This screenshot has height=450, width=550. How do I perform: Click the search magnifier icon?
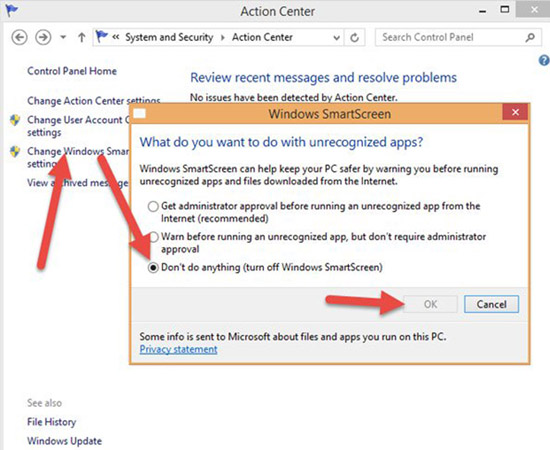tap(530, 37)
